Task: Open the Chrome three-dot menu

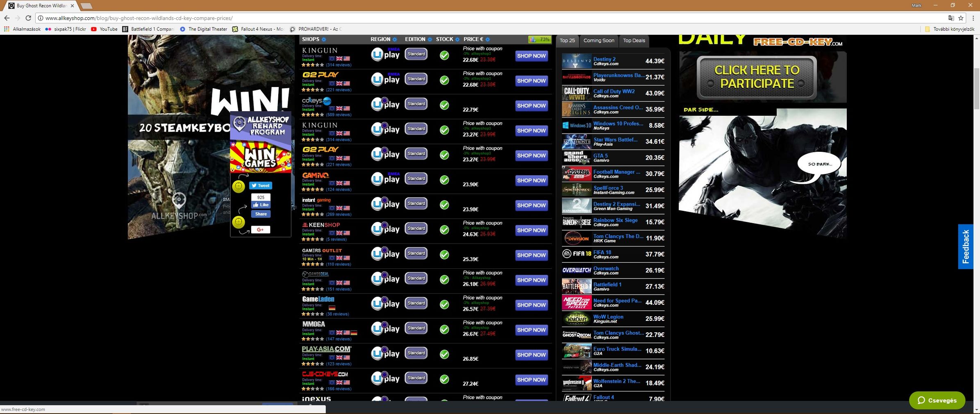Action: coord(973,18)
